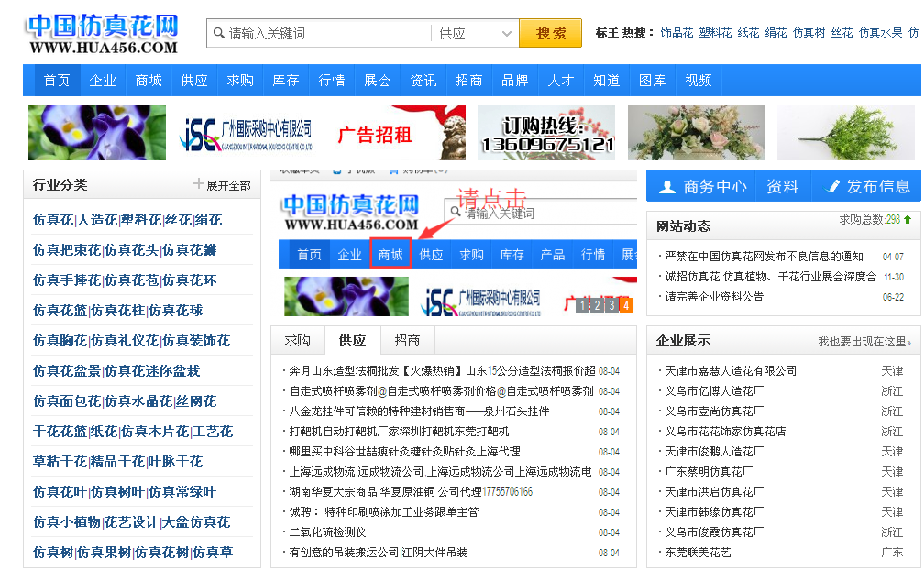
Task: Click the 中国仿真花网 site logo
Action: (103, 35)
